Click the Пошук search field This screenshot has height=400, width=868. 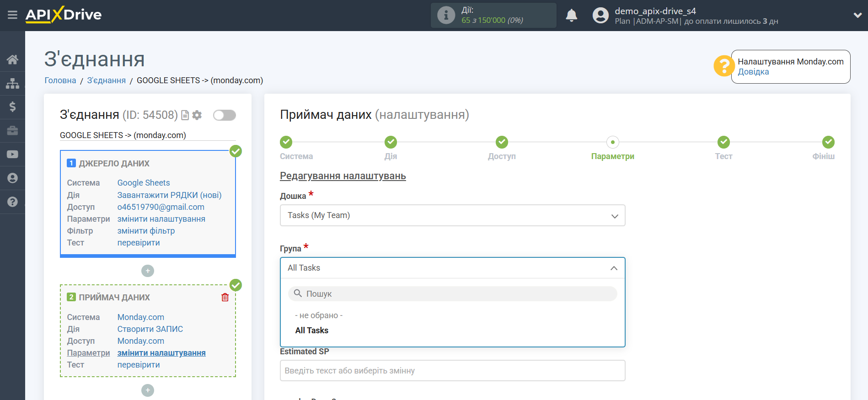point(452,294)
